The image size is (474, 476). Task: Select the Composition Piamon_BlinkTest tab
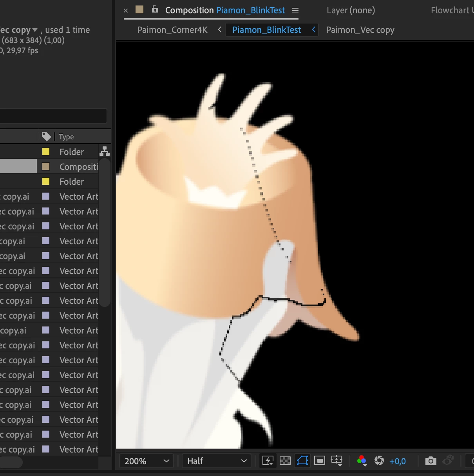225,11
